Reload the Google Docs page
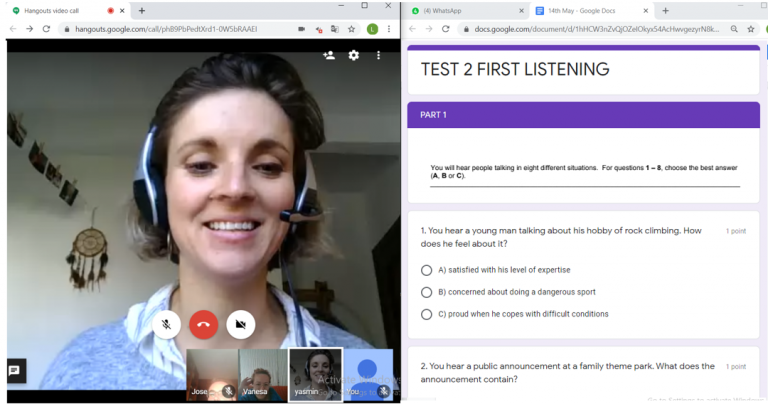Image resolution: width=768 pixels, height=404 pixels. pos(446,29)
